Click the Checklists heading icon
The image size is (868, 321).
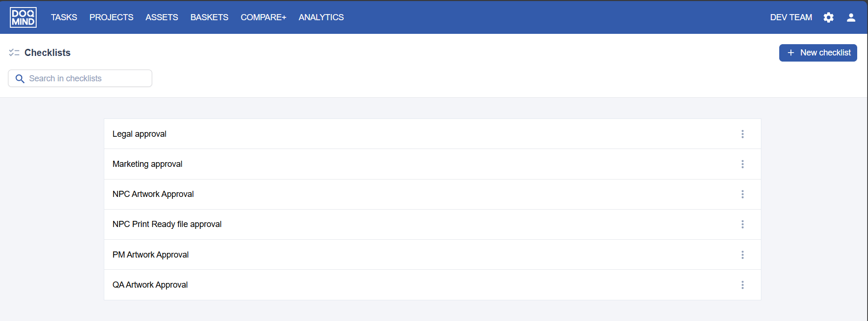14,53
